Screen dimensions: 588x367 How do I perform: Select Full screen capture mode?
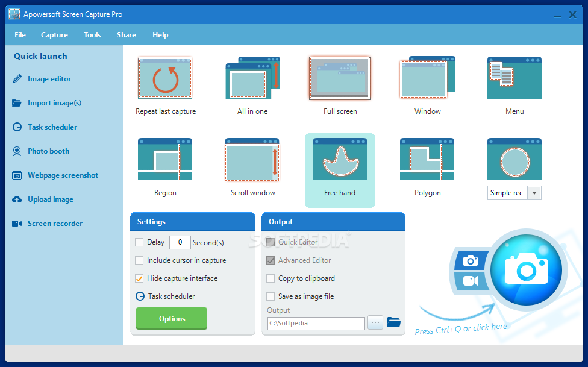coord(340,78)
